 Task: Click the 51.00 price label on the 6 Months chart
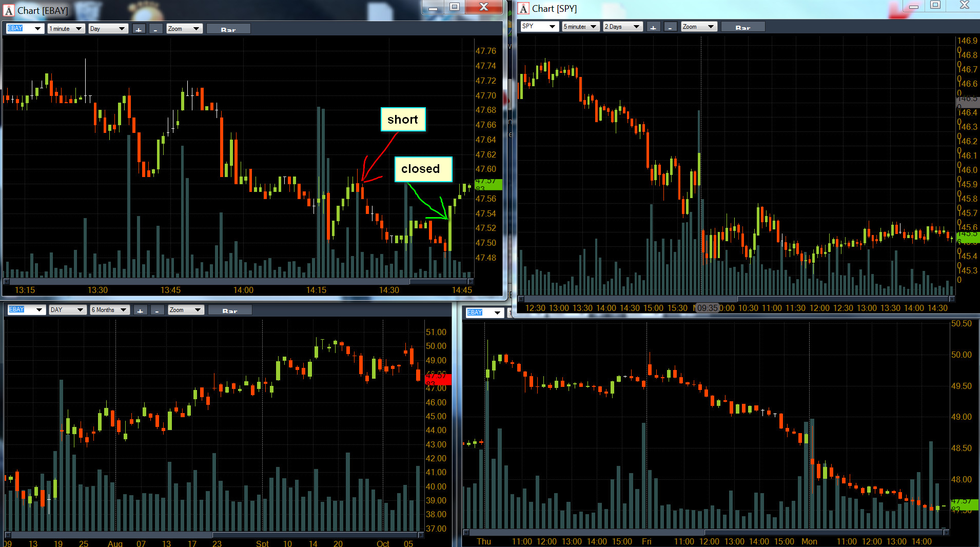coord(436,332)
